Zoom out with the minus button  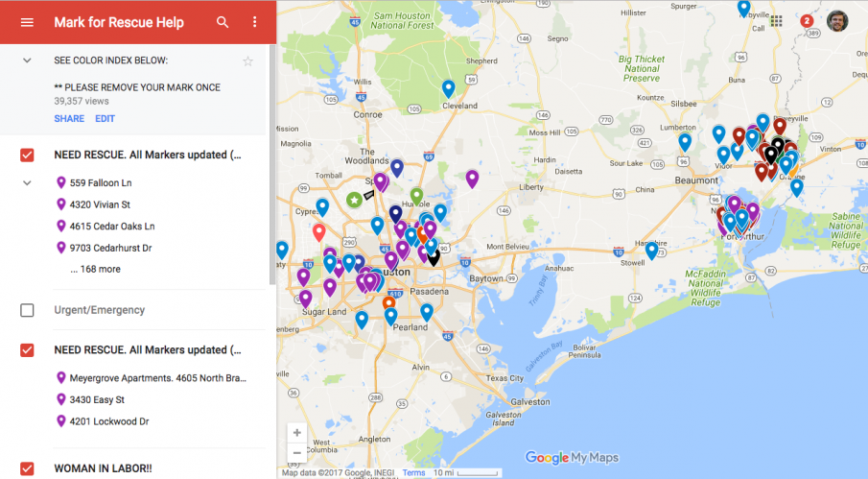pos(297,452)
